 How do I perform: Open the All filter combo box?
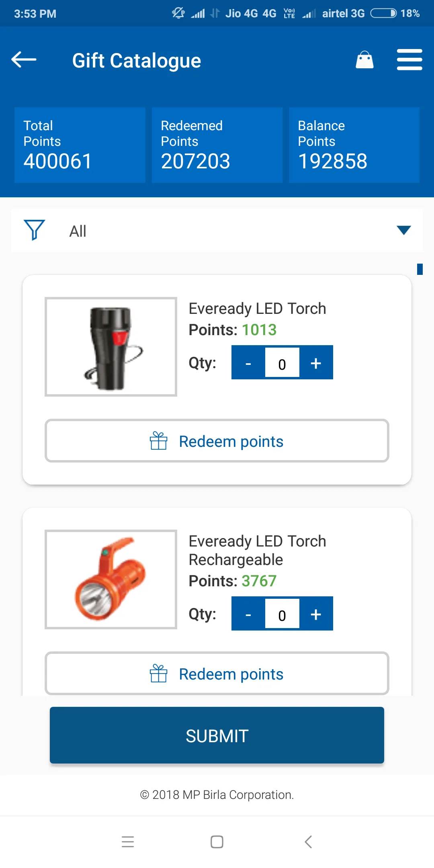[217, 231]
